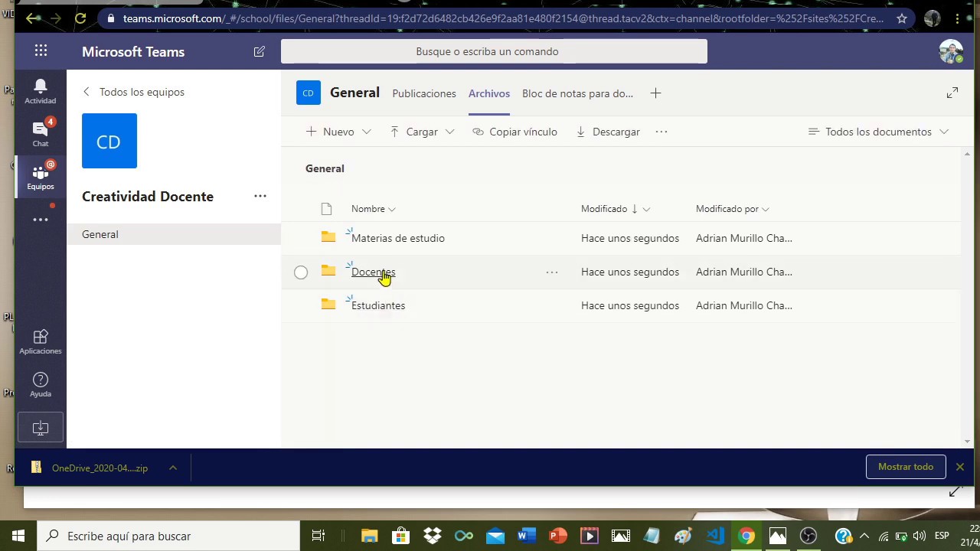
Task: Click the Teams search command box
Action: click(494, 51)
